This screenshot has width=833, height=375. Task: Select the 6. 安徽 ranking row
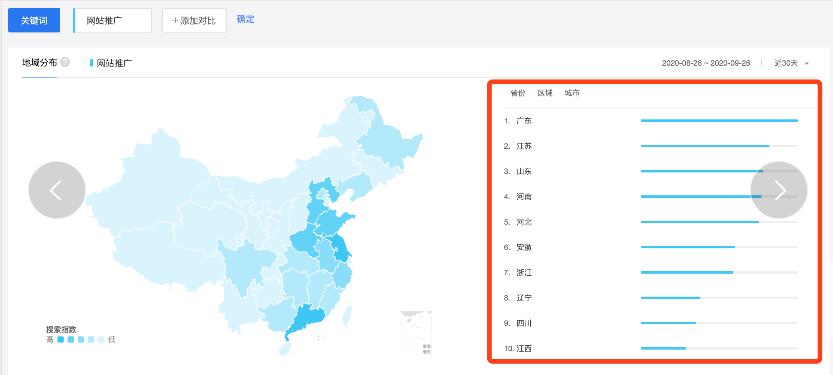[651, 247]
